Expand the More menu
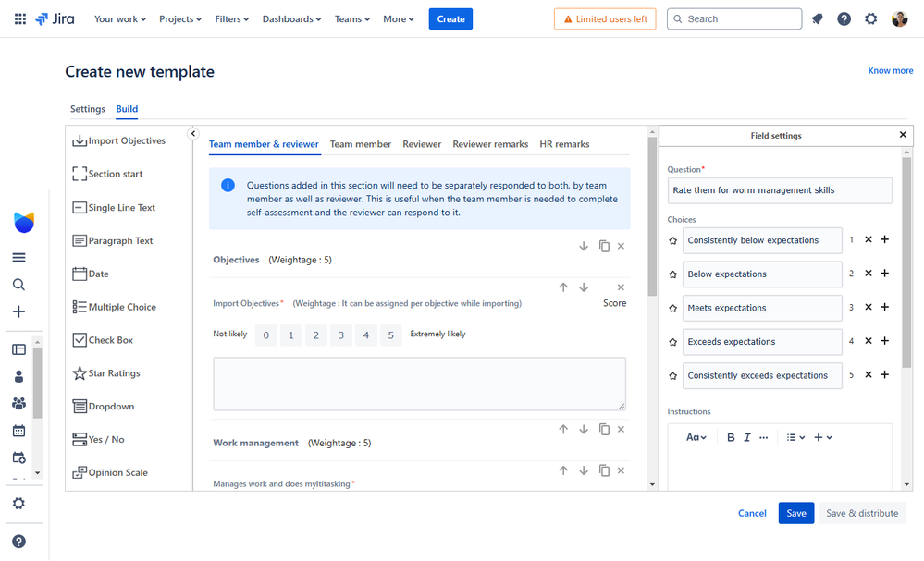Screen dimensions: 924x561 pos(399,18)
